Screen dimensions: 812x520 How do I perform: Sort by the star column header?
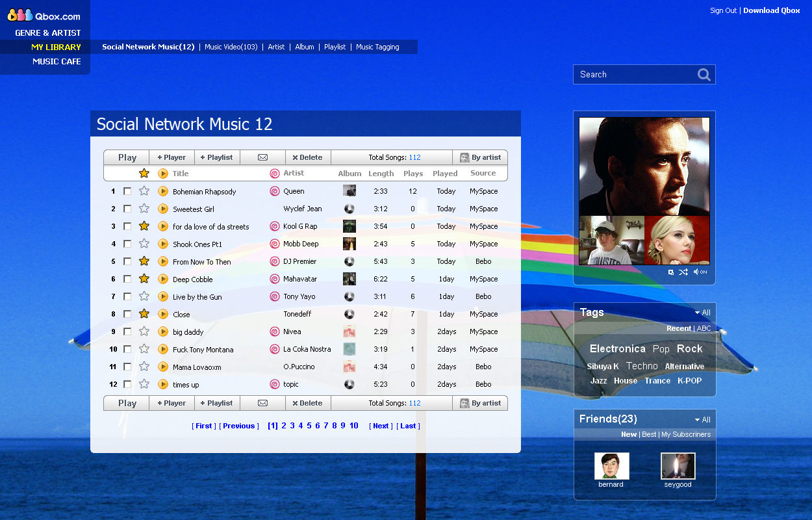[144, 174]
